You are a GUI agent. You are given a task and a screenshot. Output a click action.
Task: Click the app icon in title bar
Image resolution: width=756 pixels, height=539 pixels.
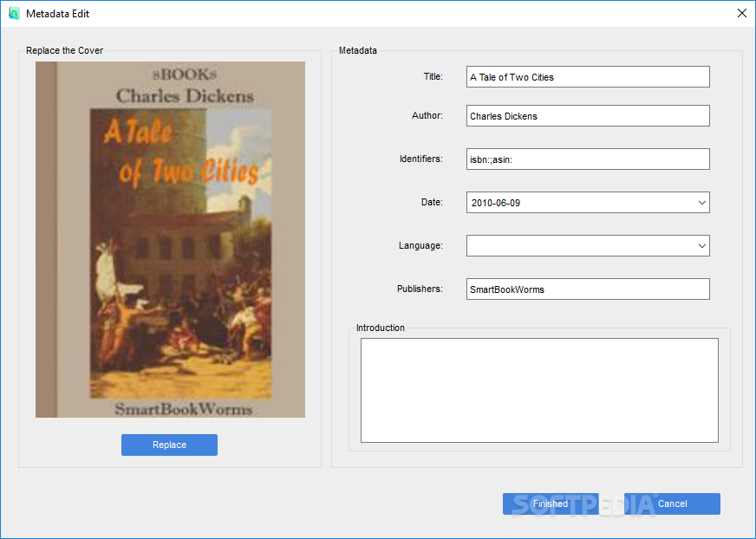pos(14,14)
